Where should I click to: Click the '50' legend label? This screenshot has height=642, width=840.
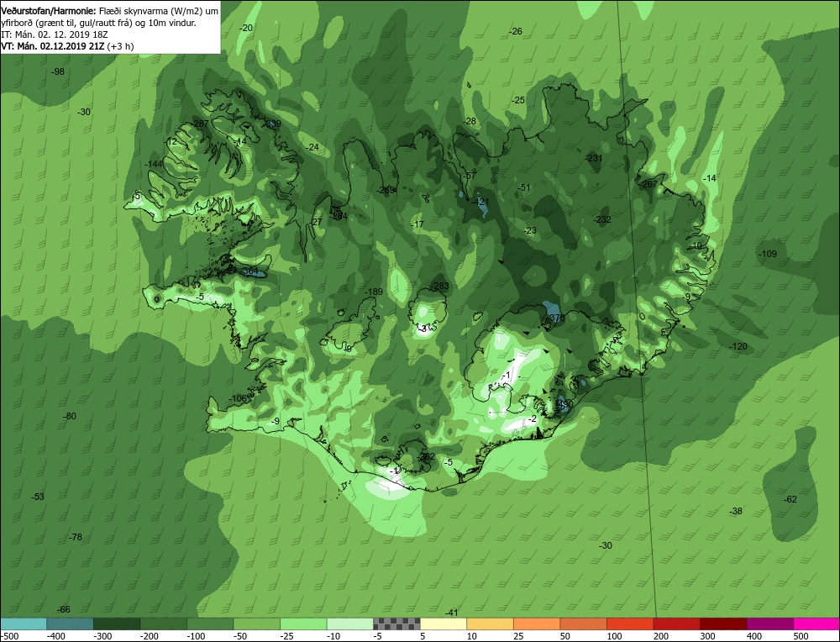[567, 636]
